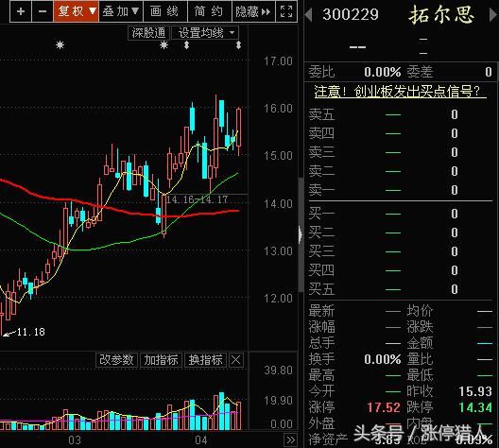
Task: Open the 叠加 overlay dropdown
Action: (x=121, y=11)
